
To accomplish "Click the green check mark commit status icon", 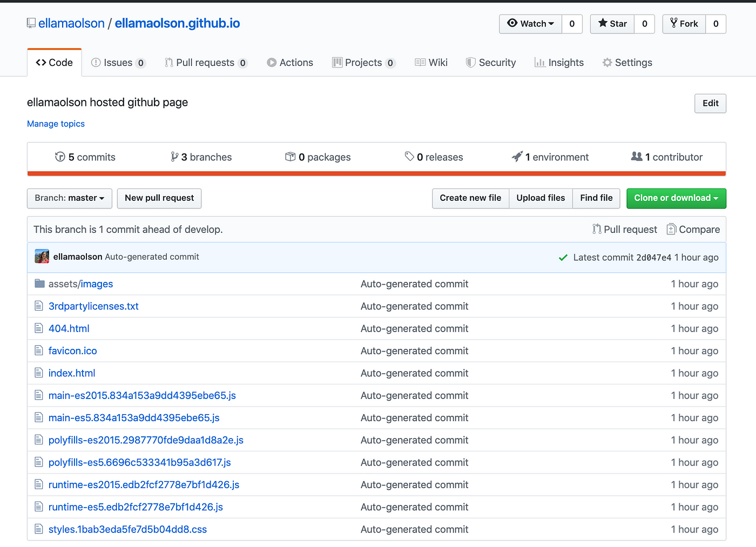I will pos(563,258).
